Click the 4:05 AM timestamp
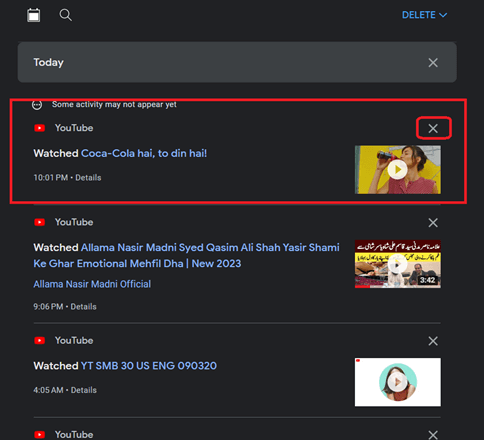Screen dimensions: 484x440 (x=48, y=390)
